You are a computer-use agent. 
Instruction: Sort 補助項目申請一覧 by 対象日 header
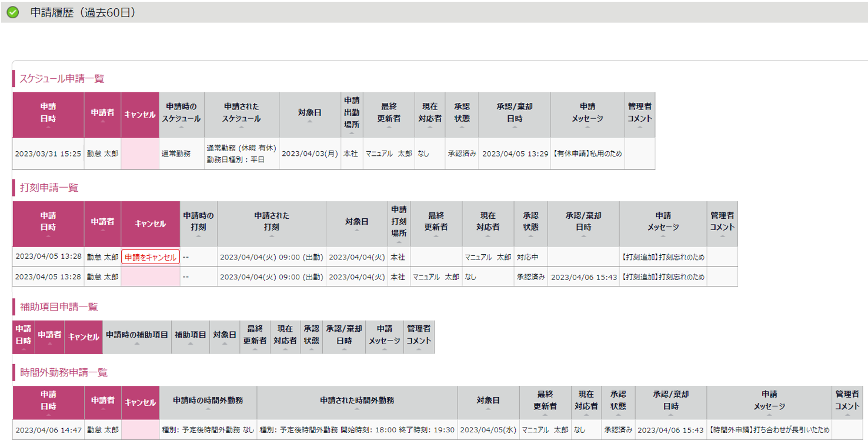225,337
